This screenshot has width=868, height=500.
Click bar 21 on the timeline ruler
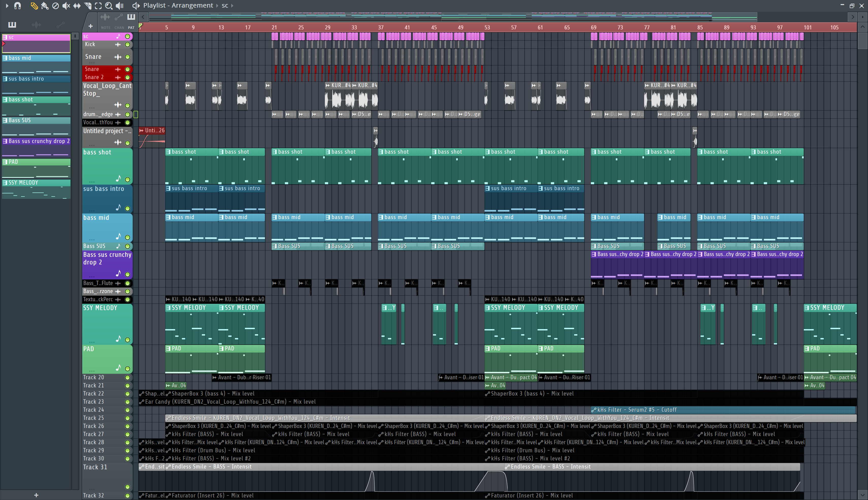coord(274,27)
